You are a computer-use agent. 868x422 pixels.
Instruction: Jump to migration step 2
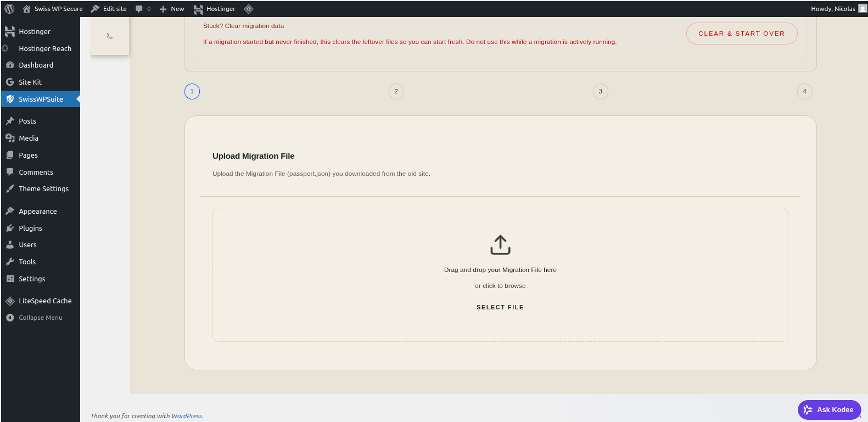coord(396,92)
